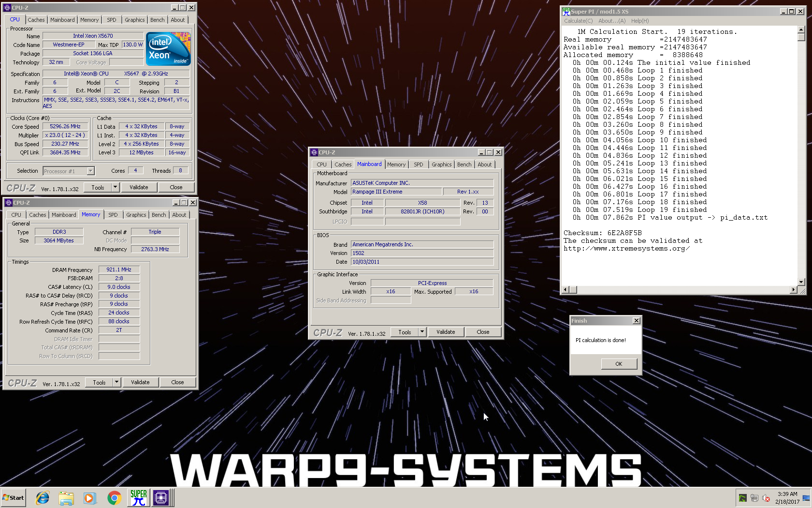Open About...(A) menu in Super PI

[612, 21]
